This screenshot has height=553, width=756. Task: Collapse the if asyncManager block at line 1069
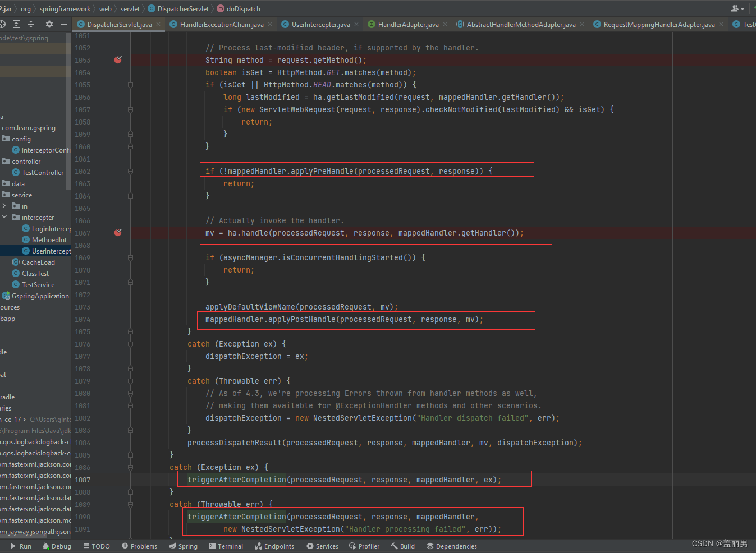point(130,258)
